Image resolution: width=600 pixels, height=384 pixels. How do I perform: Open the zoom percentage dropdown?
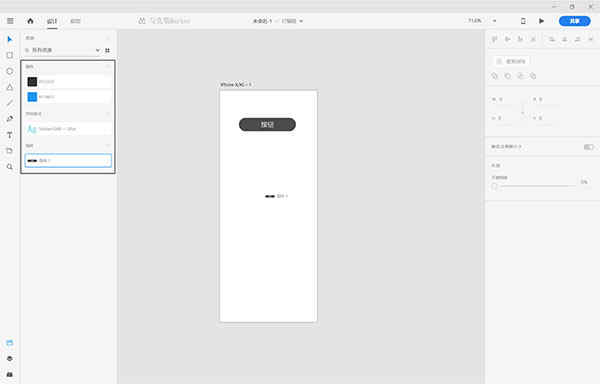(494, 21)
